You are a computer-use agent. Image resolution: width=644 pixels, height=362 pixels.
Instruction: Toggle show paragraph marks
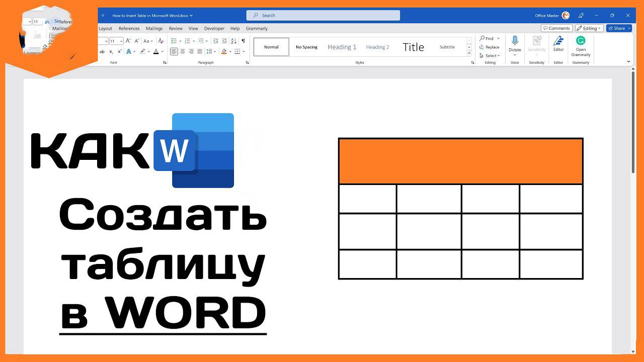point(244,41)
